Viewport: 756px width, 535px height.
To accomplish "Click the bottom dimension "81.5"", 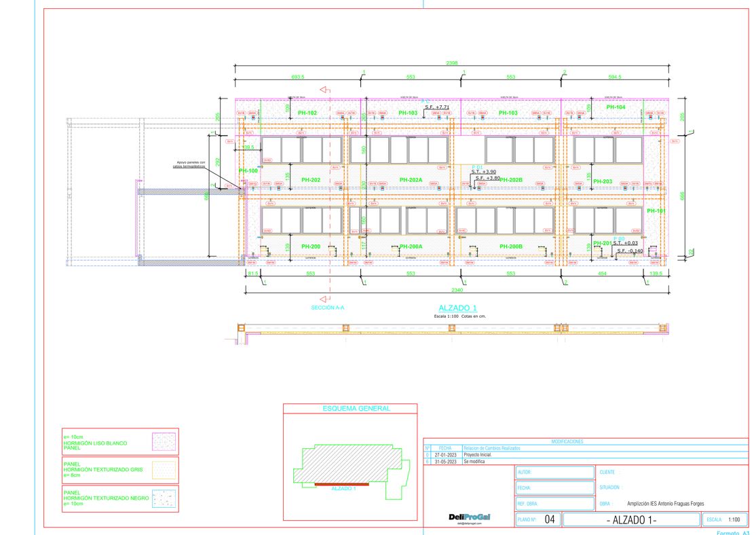I will (253, 274).
